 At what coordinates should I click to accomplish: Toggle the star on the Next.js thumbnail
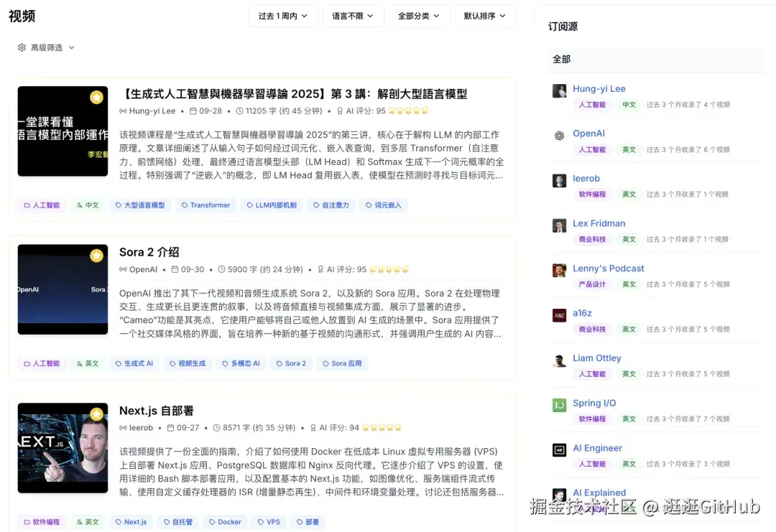click(97, 414)
